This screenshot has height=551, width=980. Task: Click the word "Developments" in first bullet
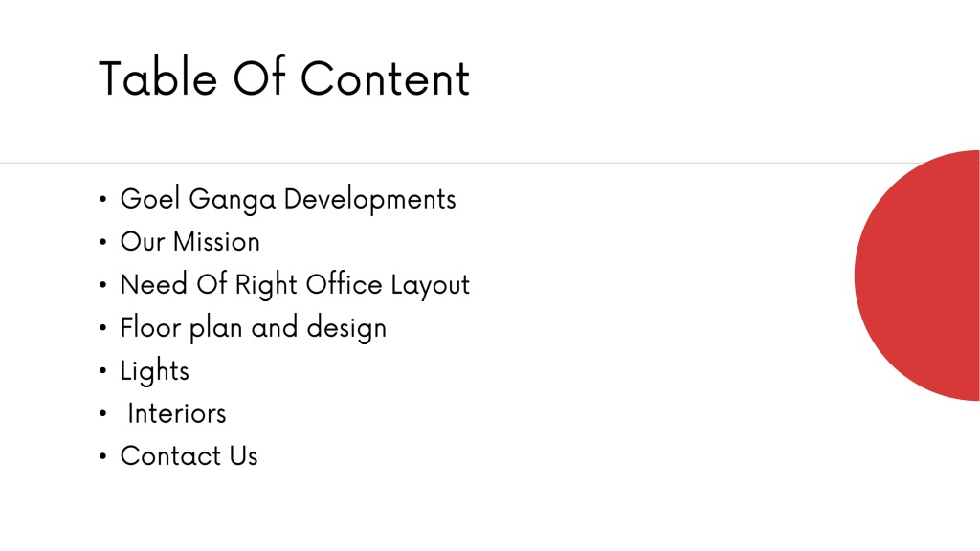370,200
